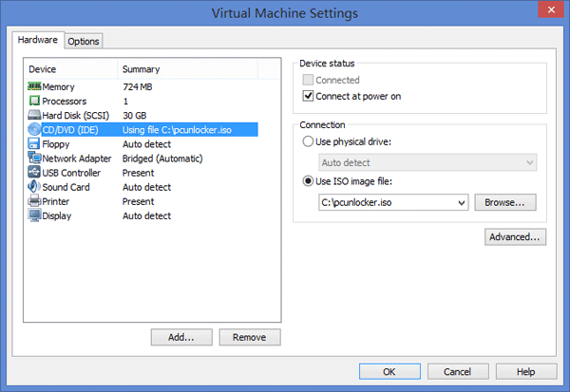Screen dimensions: 570x392
Task: Select the Hard Disk (SCSI) icon
Action: pyautogui.click(x=34, y=115)
